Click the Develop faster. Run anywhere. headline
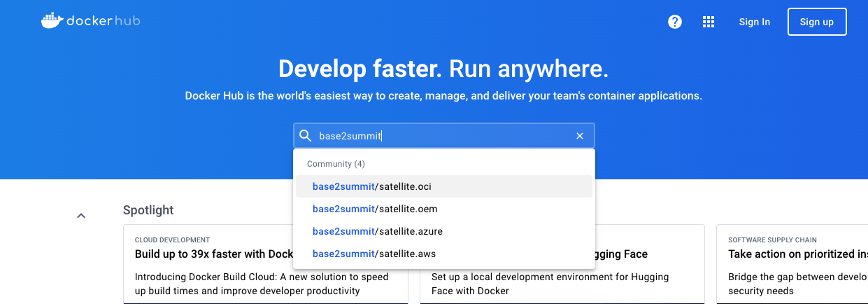Screen dimensions: 868x304 (x=443, y=69)
